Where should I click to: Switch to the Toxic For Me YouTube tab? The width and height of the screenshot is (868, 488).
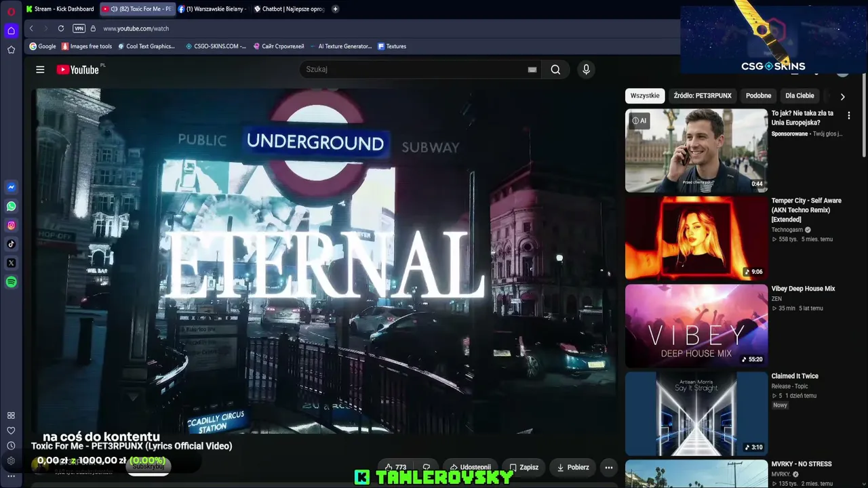click(x=137, y=9)
